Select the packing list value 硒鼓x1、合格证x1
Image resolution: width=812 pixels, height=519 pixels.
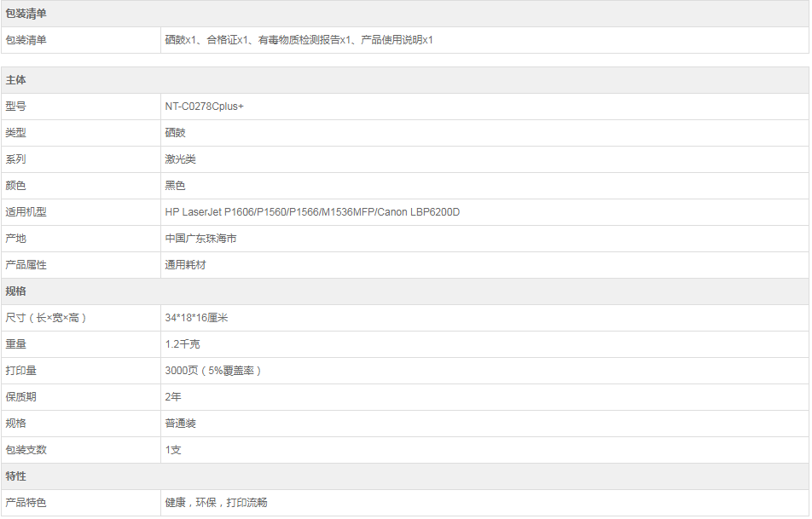(299, 40)
